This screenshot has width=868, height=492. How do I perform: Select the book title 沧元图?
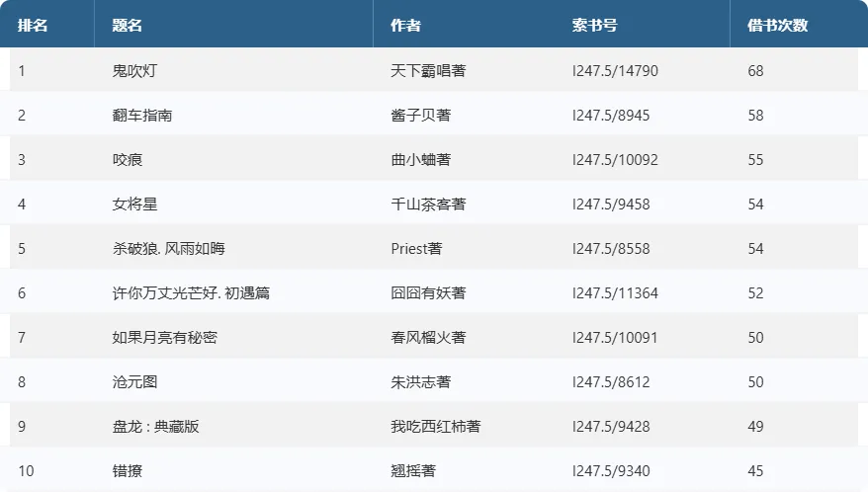click(135, 382)
